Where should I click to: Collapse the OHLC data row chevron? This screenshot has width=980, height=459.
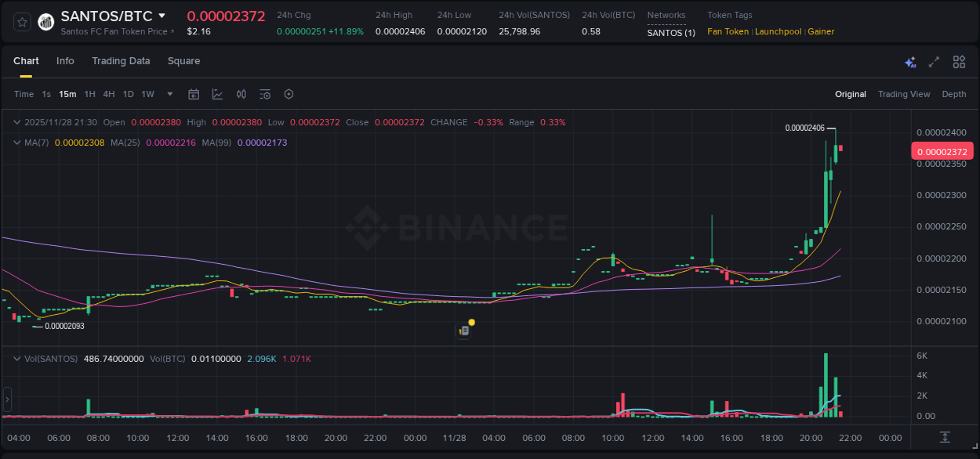(16, 122)
